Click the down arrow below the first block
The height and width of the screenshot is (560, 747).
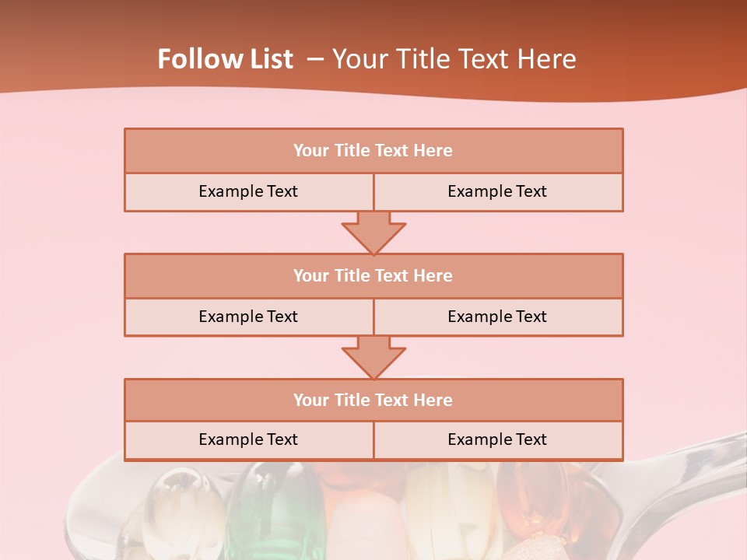pyautogui.click(x=373, y=232)
